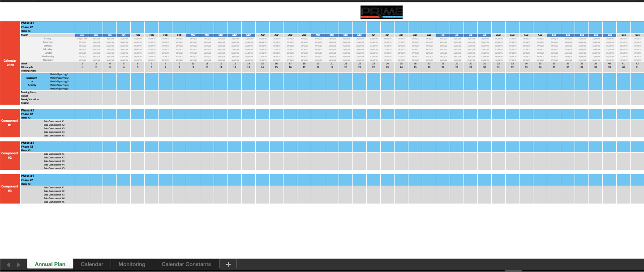
Task: Select the red Component #3 cell
Action: [10, 188]
